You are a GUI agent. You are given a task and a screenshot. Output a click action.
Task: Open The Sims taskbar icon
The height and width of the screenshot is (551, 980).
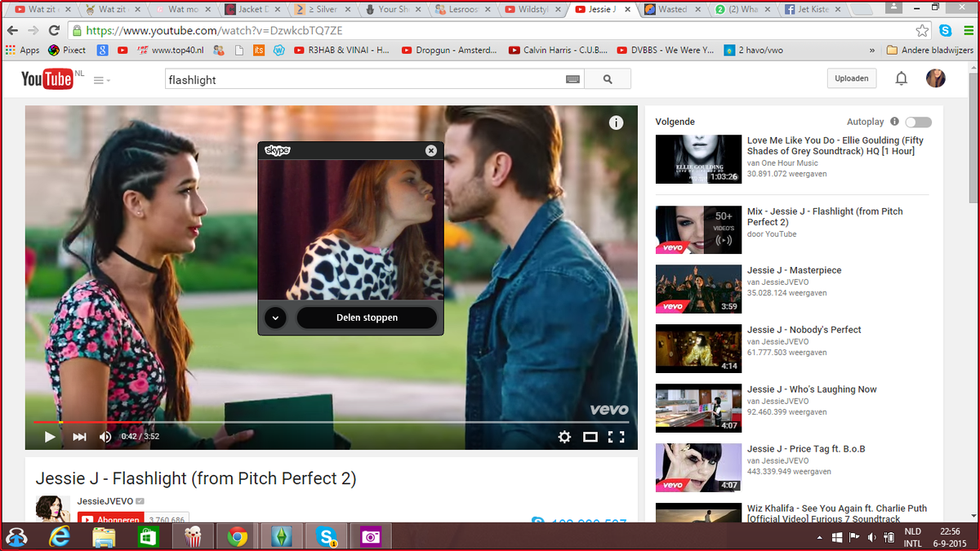283,536
